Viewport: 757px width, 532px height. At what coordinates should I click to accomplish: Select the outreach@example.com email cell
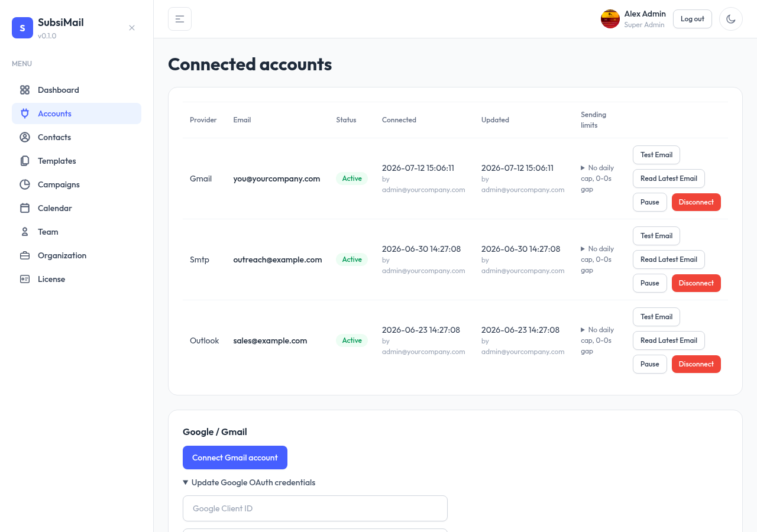277,259
